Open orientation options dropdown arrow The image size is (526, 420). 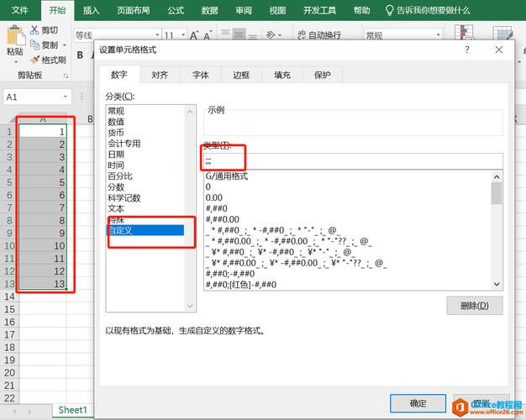(x=280, y=35)
